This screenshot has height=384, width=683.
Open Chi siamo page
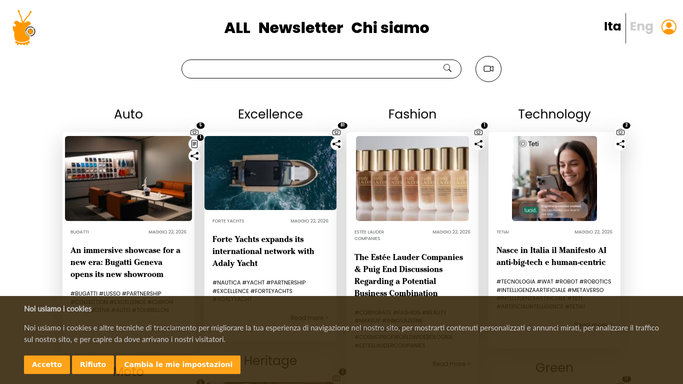click(x=390, y=28)
